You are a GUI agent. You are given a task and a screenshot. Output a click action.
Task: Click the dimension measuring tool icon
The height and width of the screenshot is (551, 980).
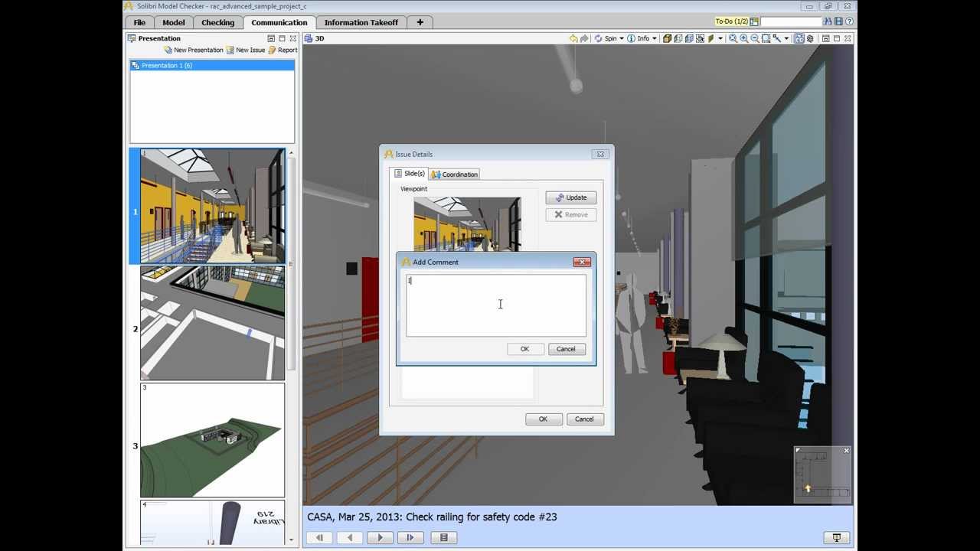pos(776,38)
